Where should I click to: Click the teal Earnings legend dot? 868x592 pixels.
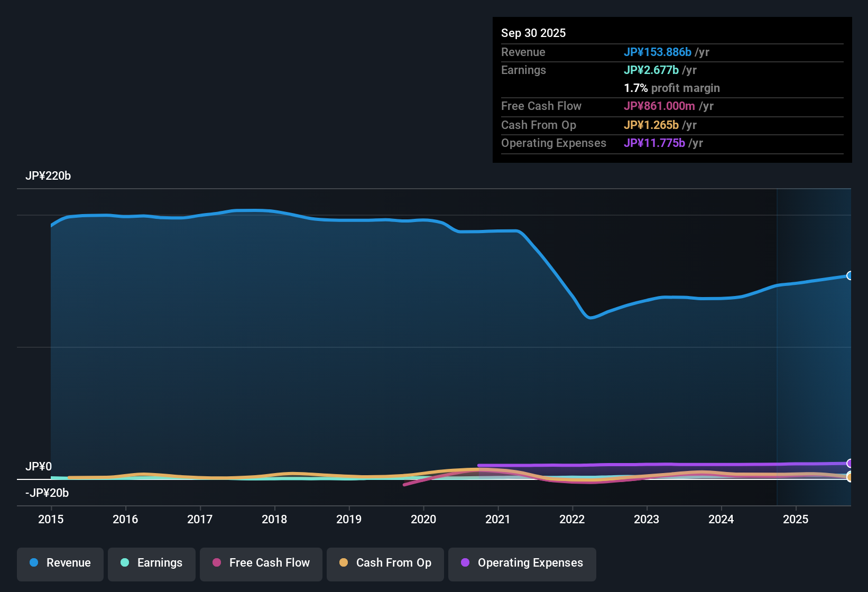pyautogui.click(x=125, y=563)
